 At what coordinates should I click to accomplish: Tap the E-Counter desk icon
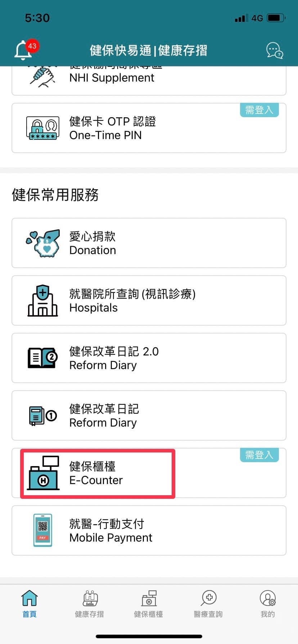[x=44, y=473]
